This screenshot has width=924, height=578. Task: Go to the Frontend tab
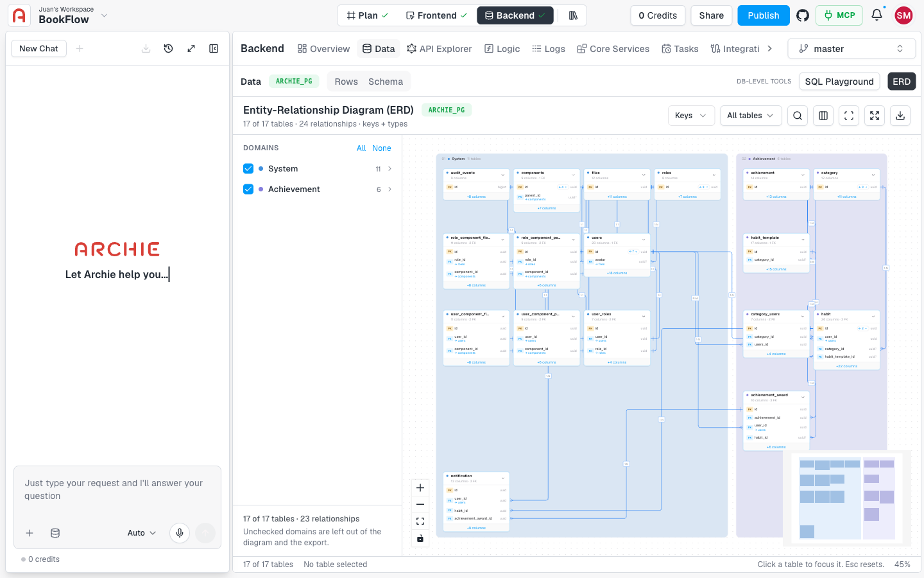pyautogui.click(x=436, y=15)
